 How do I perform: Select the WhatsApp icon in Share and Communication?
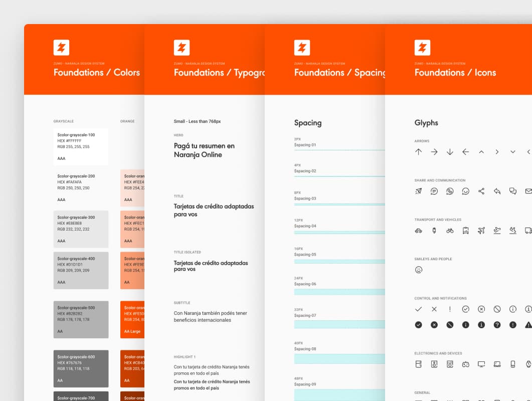450,191
